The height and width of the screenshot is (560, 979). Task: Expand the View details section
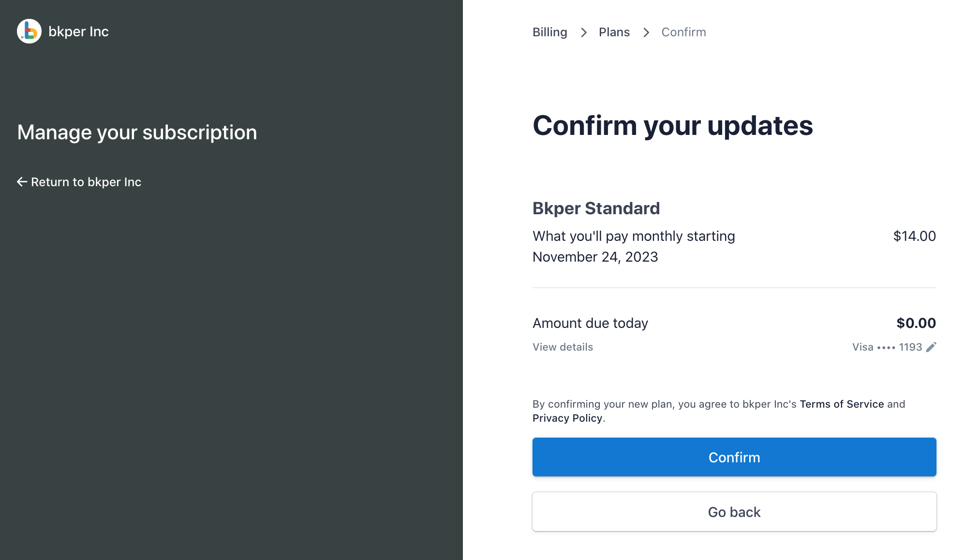tap(563, 347)
